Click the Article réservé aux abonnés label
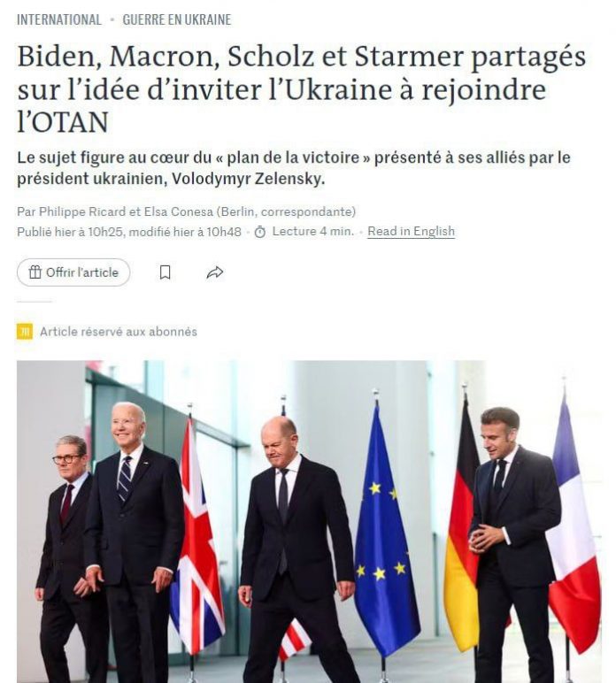 119,332
